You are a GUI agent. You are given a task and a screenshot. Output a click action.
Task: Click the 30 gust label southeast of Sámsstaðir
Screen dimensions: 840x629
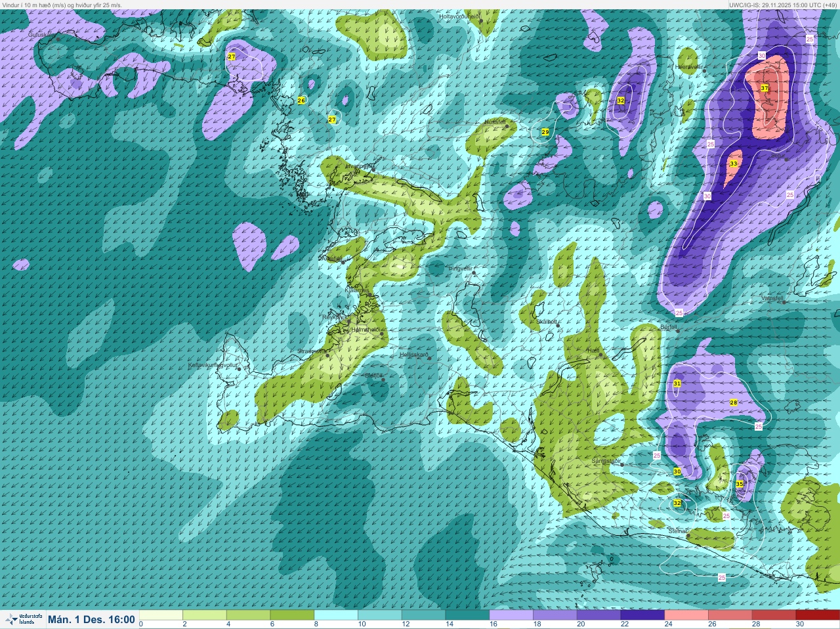(x=677, y=471)
